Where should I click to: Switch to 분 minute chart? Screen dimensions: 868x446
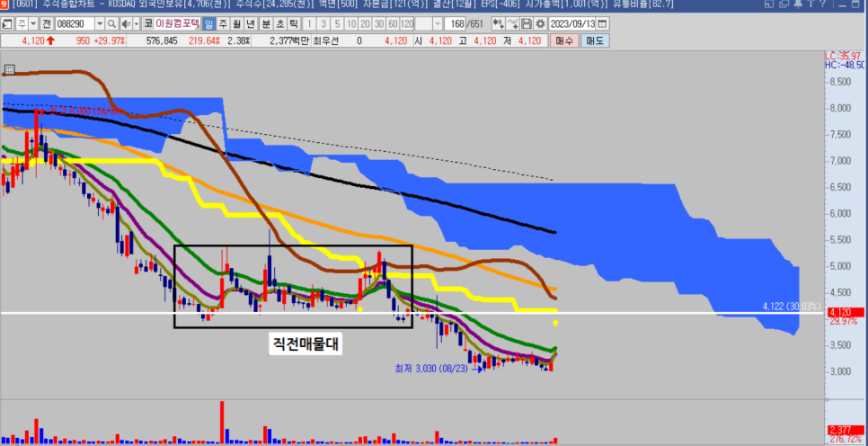click(x=266, y=23)
